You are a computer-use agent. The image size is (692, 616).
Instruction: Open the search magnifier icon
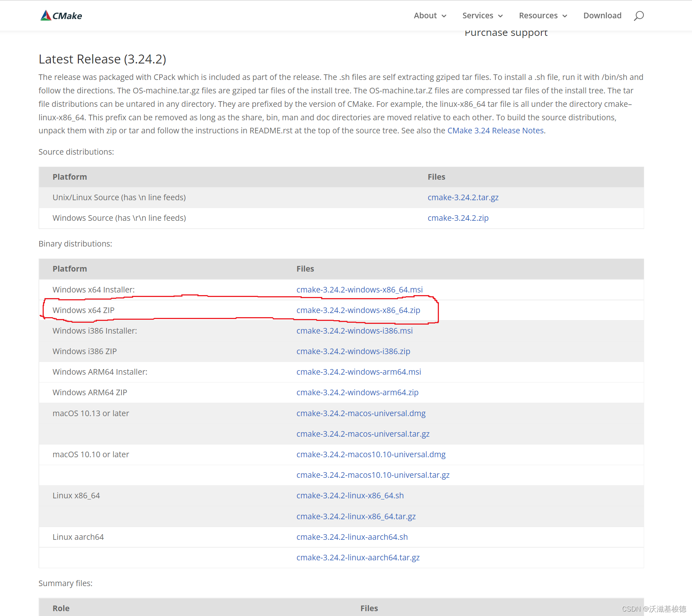point(639,16)
